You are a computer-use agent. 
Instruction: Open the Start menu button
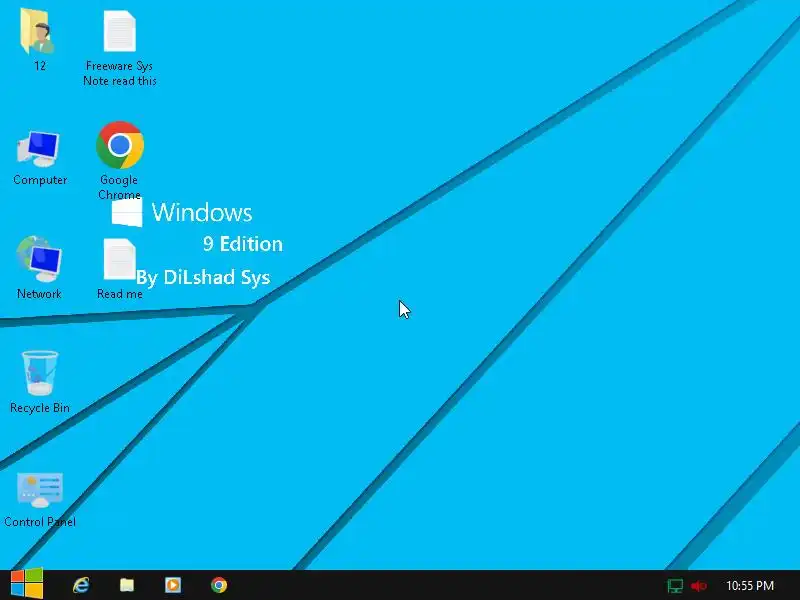pos(27,584)
